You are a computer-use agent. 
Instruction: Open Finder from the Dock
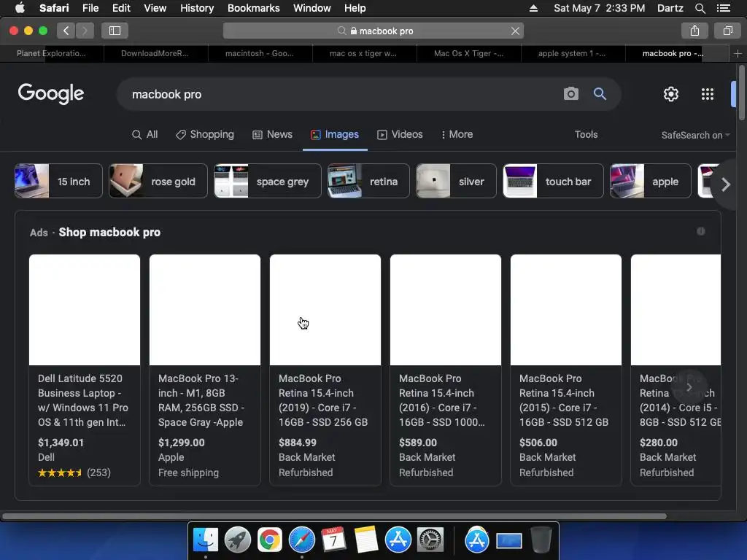pos(205,540)
